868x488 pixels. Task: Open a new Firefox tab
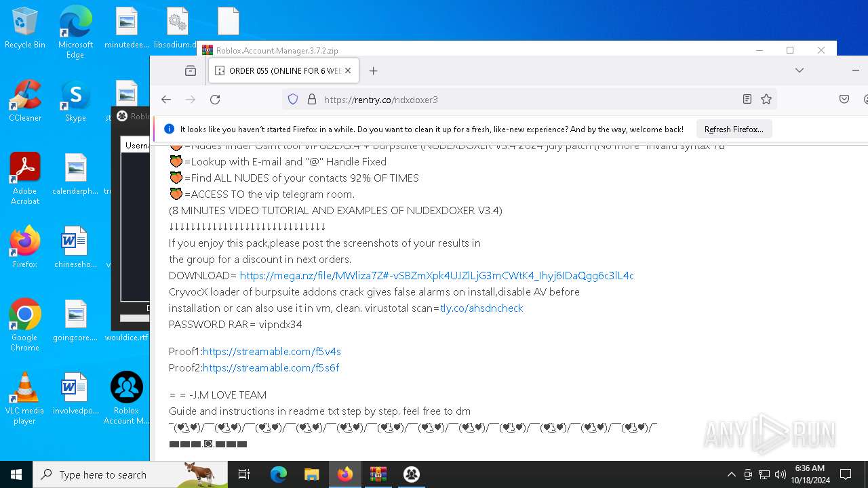pyautogui.click(x=373, y=70)
